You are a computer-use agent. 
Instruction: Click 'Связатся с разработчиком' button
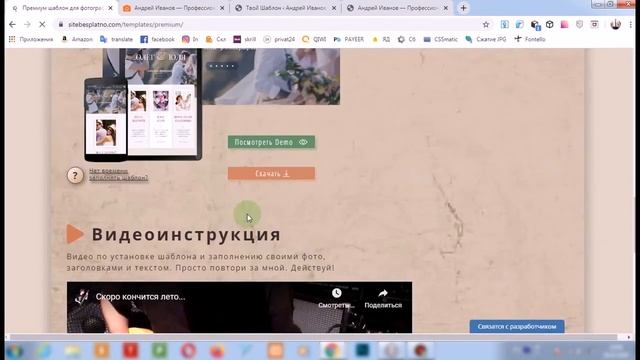pos(517,327)
